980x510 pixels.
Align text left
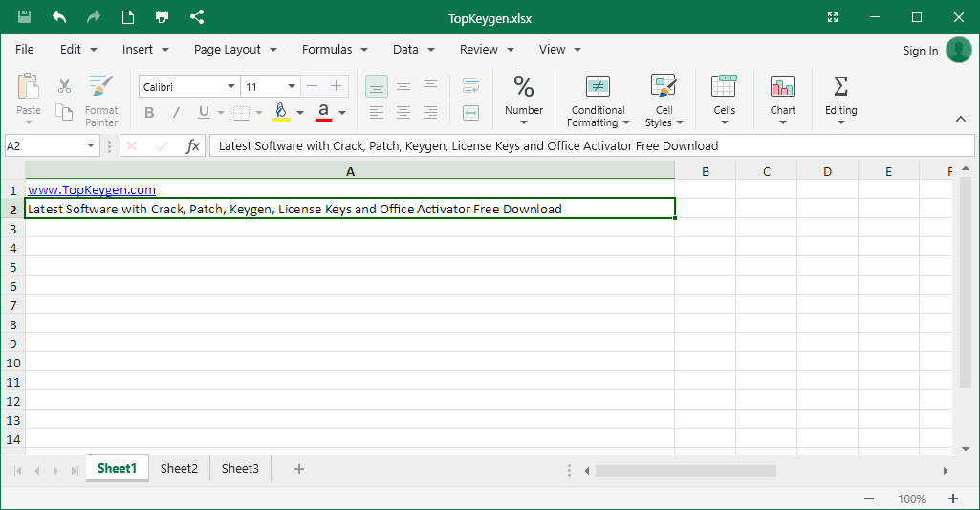tap(377, 113)
